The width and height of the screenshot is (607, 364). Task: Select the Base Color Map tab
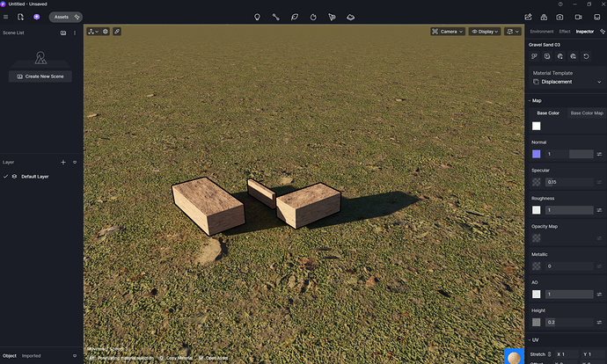click(x=587, y=113)
